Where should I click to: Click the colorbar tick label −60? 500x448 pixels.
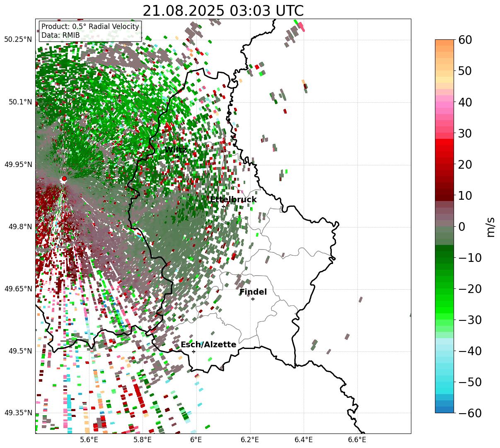tap(469, 413)
